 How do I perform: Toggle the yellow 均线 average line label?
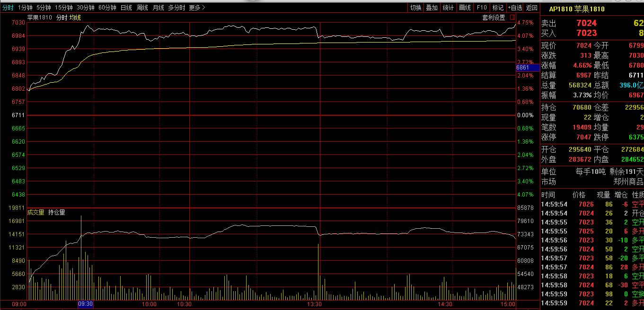pyautogui.click(x=75, y=18)
